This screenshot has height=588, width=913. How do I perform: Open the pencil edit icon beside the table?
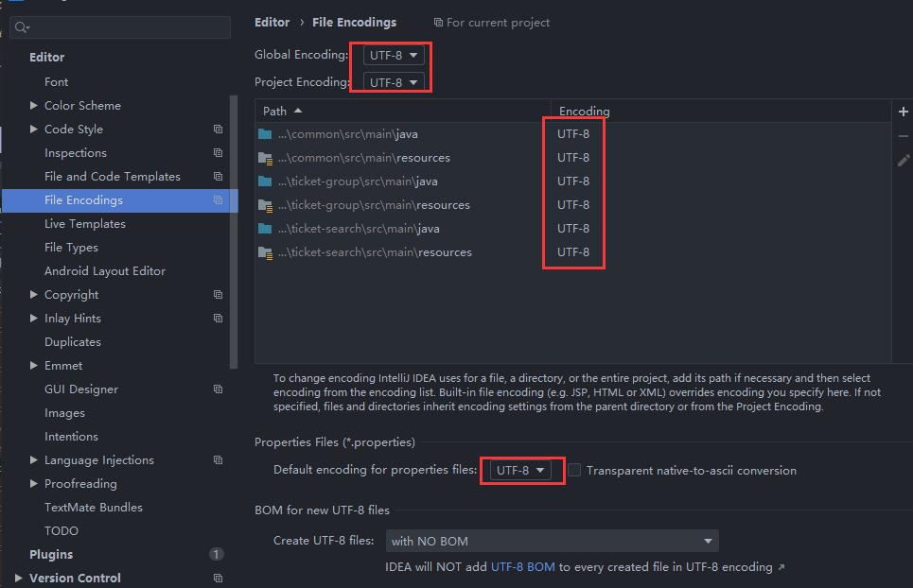click(903, 161)
